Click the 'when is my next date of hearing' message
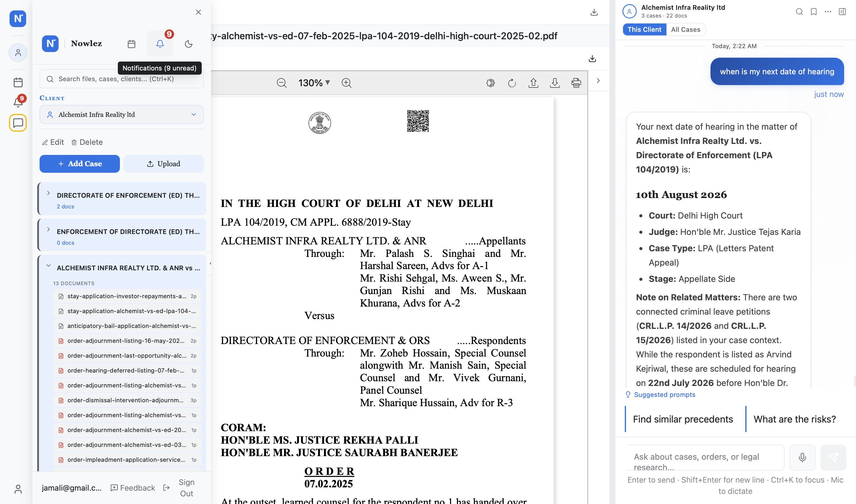856x504 pixels. [x=777, y=72]
